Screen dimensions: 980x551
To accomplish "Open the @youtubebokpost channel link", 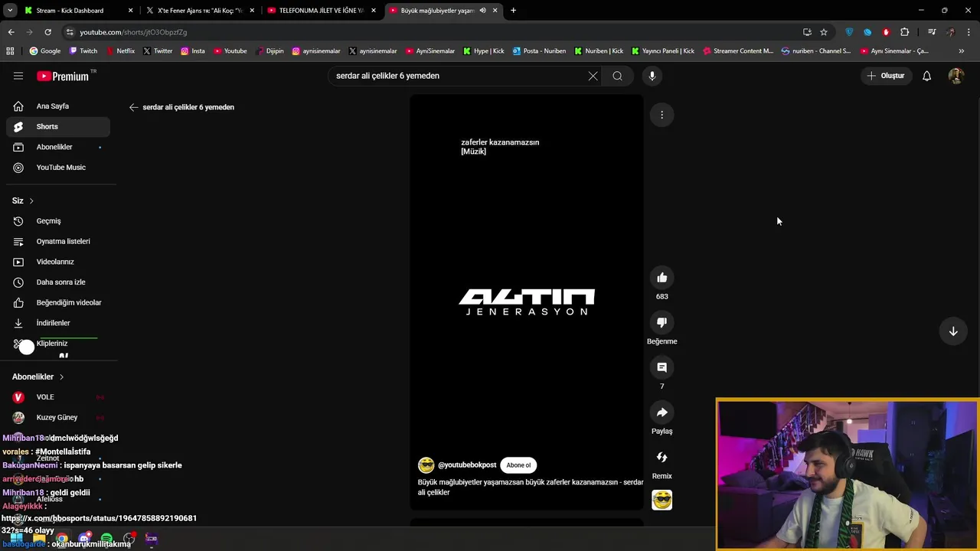I will coord(467,465).
